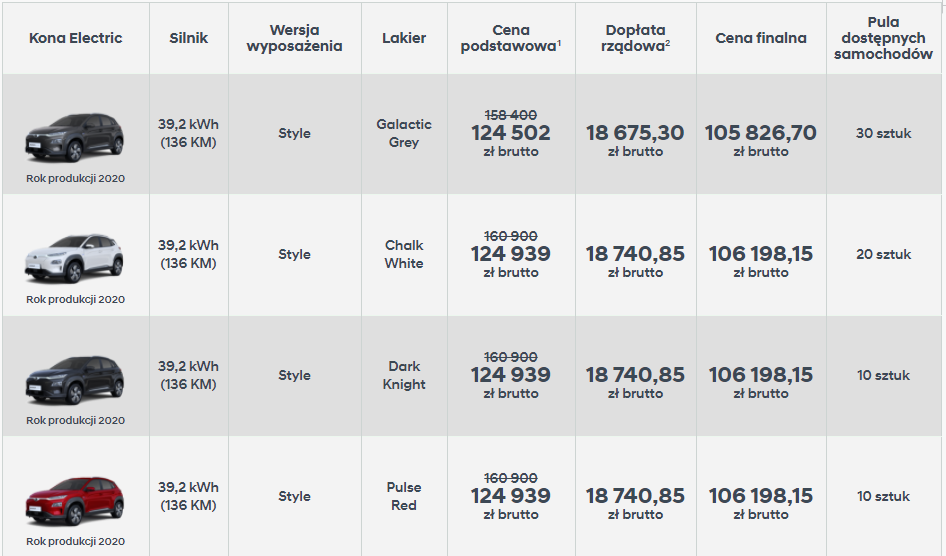Click the Chalk White paint label
Image resolution: width=946 pixels, height=556 pixels.
404,254
